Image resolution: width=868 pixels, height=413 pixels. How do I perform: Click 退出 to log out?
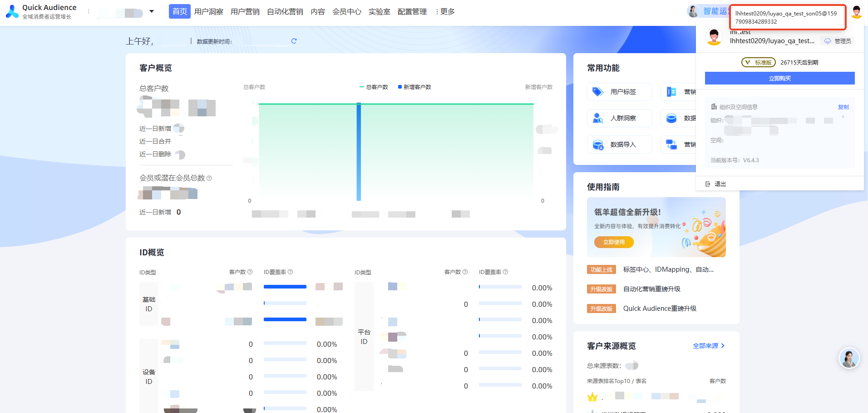720,184
